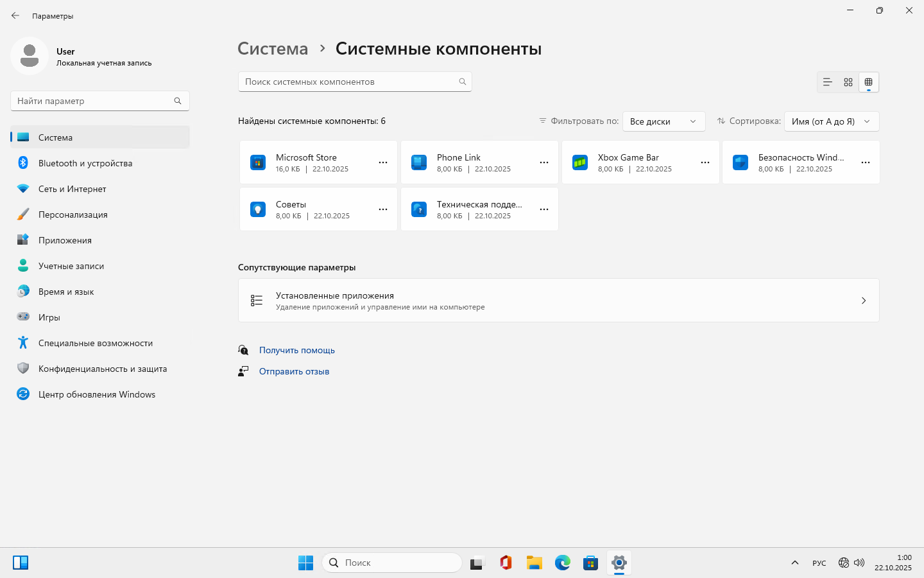The width and height of the screenshot is (924, 578).
Task: Focus the Поиск системных компонентов search field
Action: (350, 82)
